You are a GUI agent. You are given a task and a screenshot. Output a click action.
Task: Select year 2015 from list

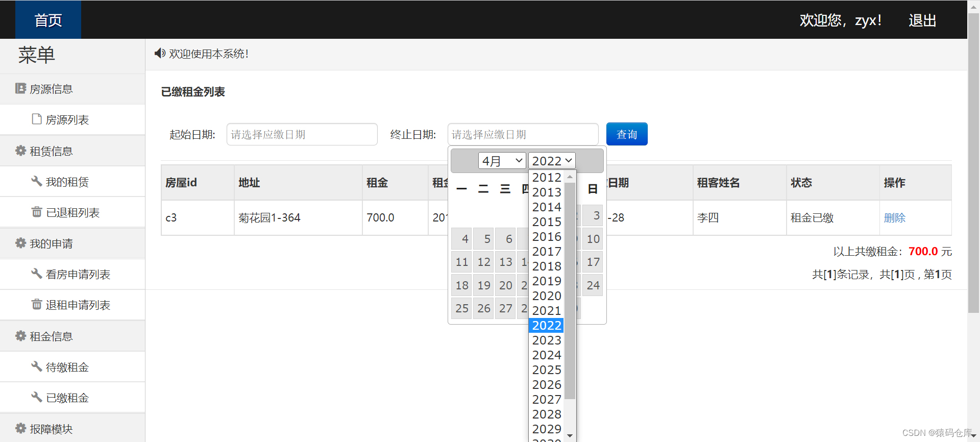coord(546,222)
